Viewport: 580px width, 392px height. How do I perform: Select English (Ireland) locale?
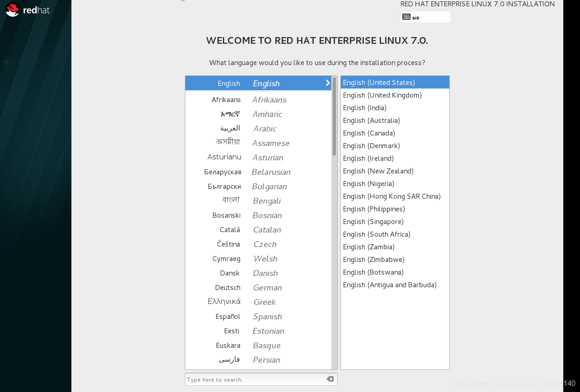tap(395, 159)
